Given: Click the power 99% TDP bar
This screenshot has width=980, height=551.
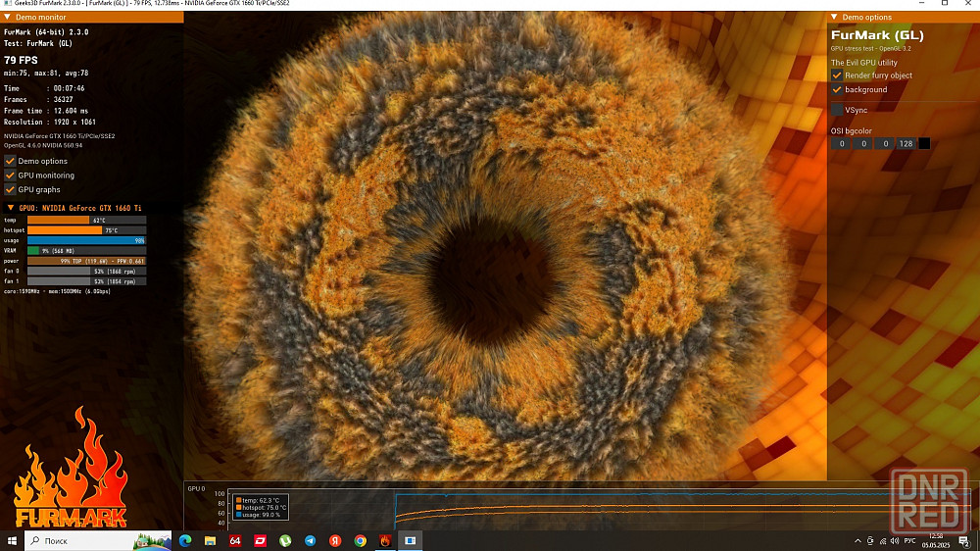Looking at the screenshot, I should [x=86, y=261].
